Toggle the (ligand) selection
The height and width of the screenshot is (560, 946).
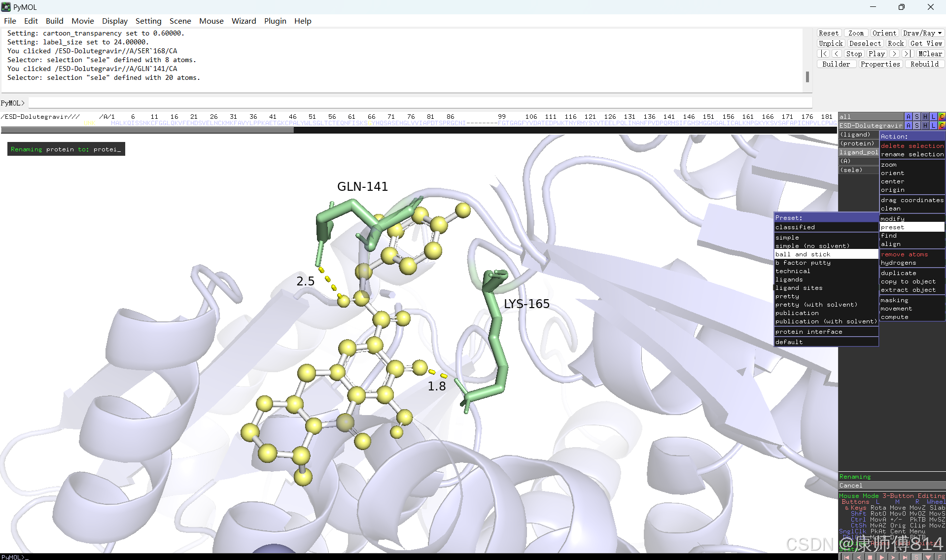[859, 135]
